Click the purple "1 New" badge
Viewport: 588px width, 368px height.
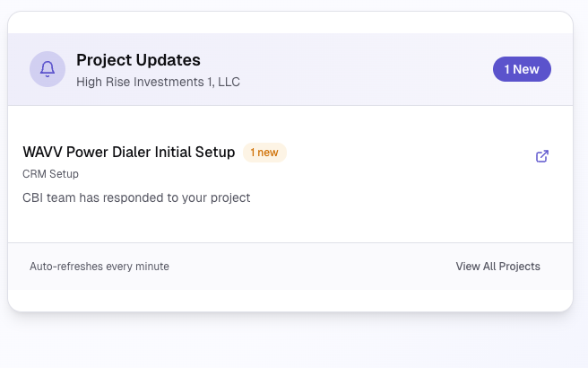[522, 69]
